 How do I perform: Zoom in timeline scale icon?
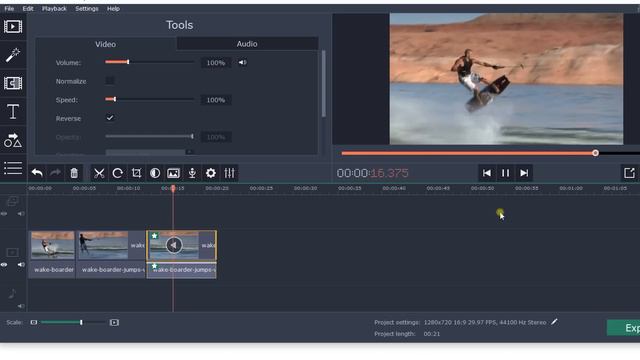point(114,322)
